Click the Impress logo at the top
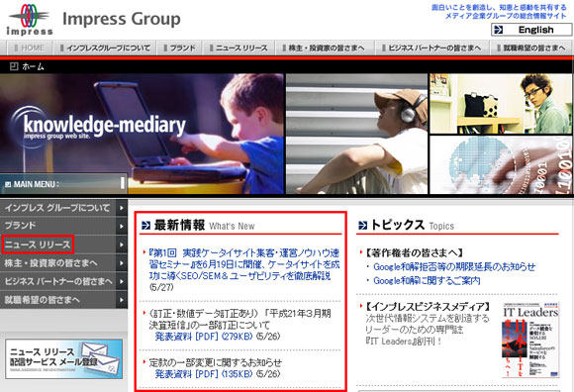574x392 pixels. (x=30, y=20)
